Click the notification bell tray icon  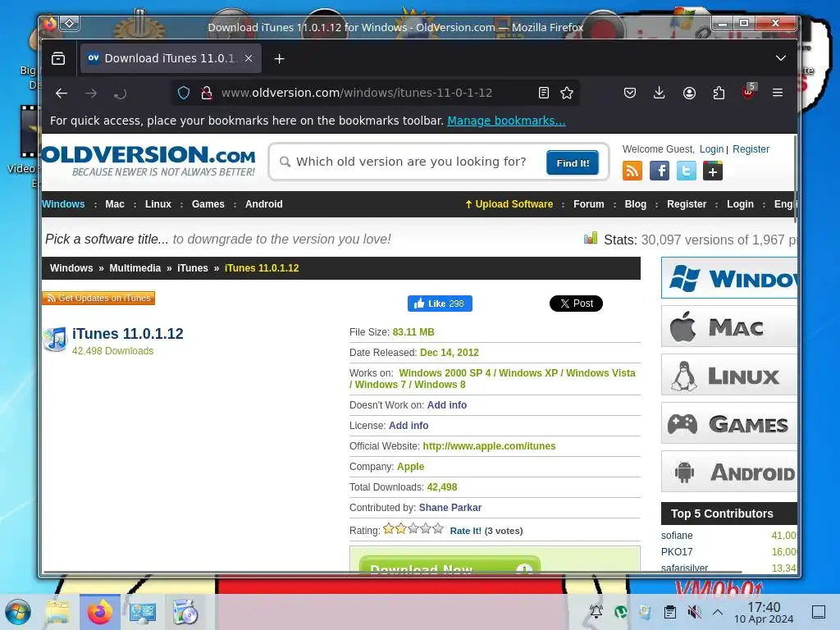[x=596, y=611]
